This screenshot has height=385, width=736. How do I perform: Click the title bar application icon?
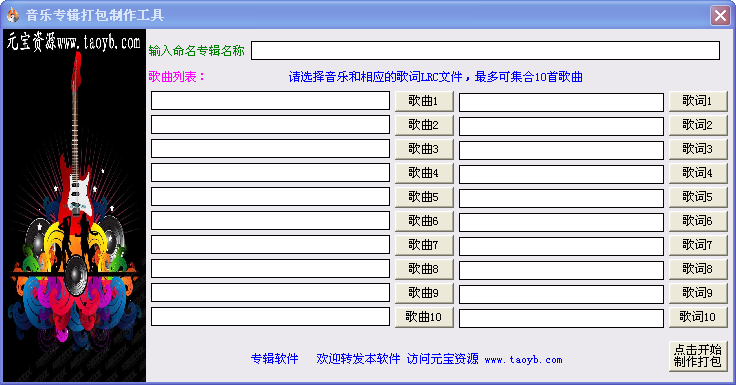(13, 15)
